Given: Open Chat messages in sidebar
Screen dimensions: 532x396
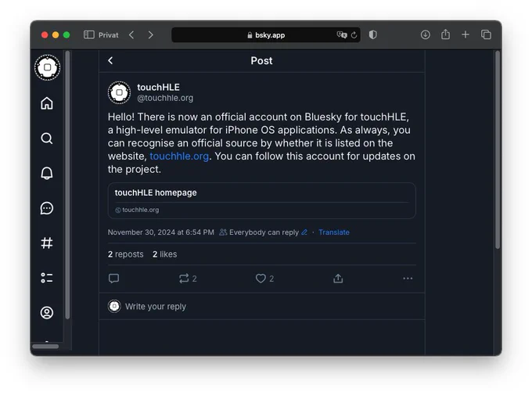Looking at the screenshot, I should pos(47,208).
